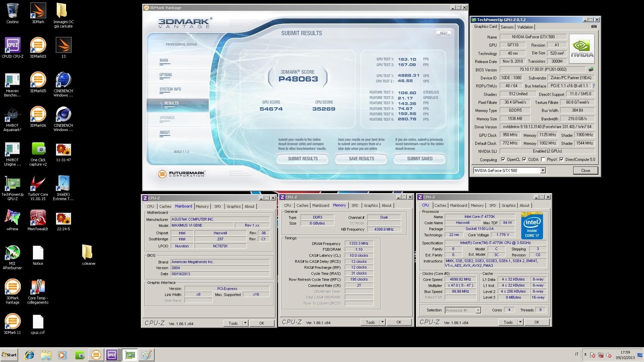Viewport: 644px width, 362px height.
Task: Open the ccleaner folder on desktop
Action: pos(89,255)
